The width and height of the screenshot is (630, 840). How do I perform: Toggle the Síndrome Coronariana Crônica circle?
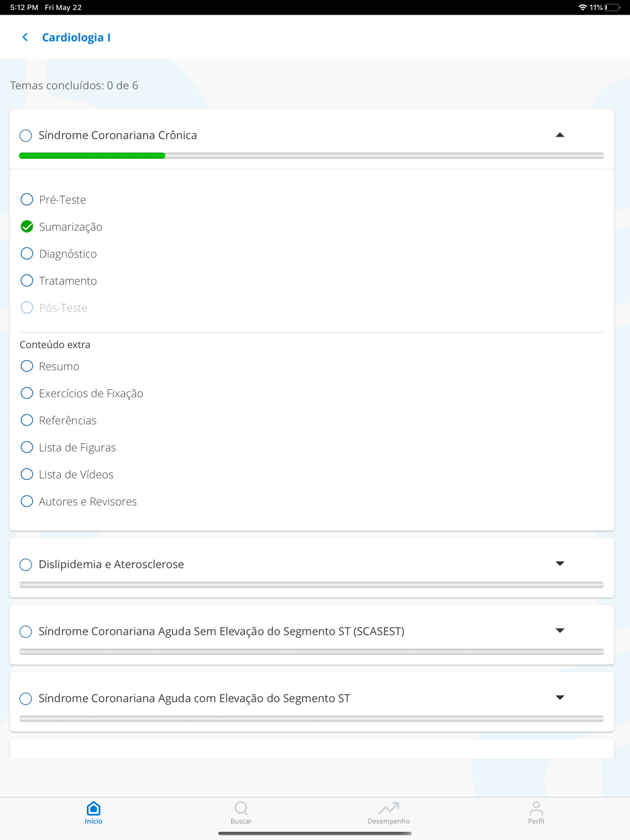(x=26, y=135)
